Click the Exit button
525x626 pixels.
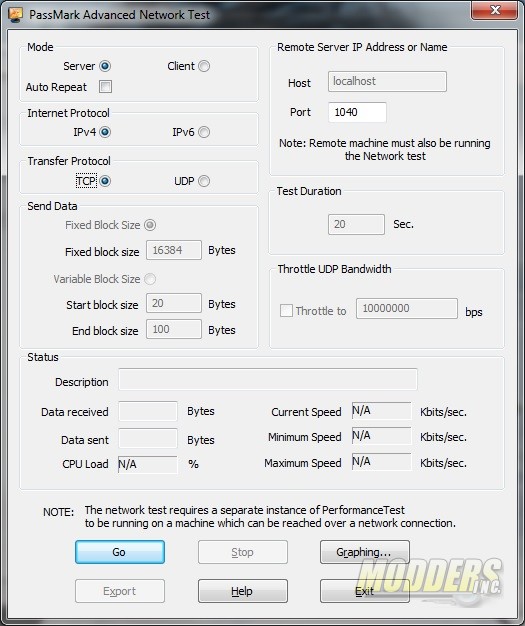(x=365, y=591)
